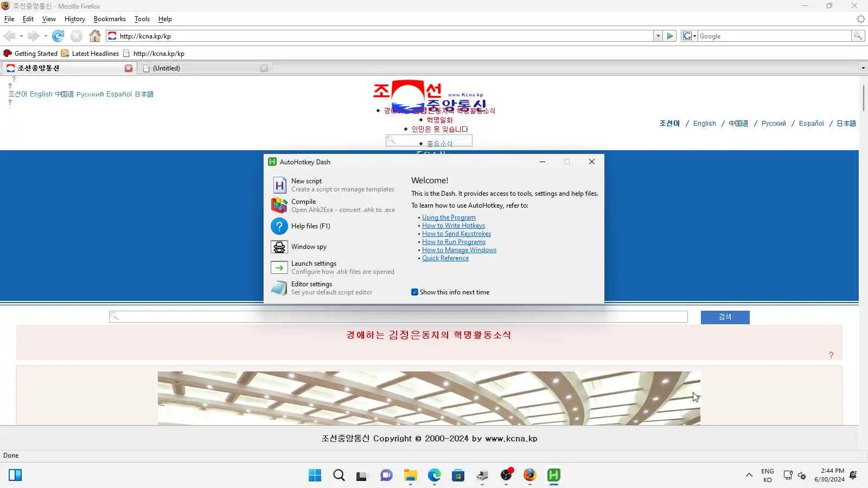The width and height of the screenshot is (868, 488).
Task: Open the Compile Ahk2Exe icon
Action: 279,206
